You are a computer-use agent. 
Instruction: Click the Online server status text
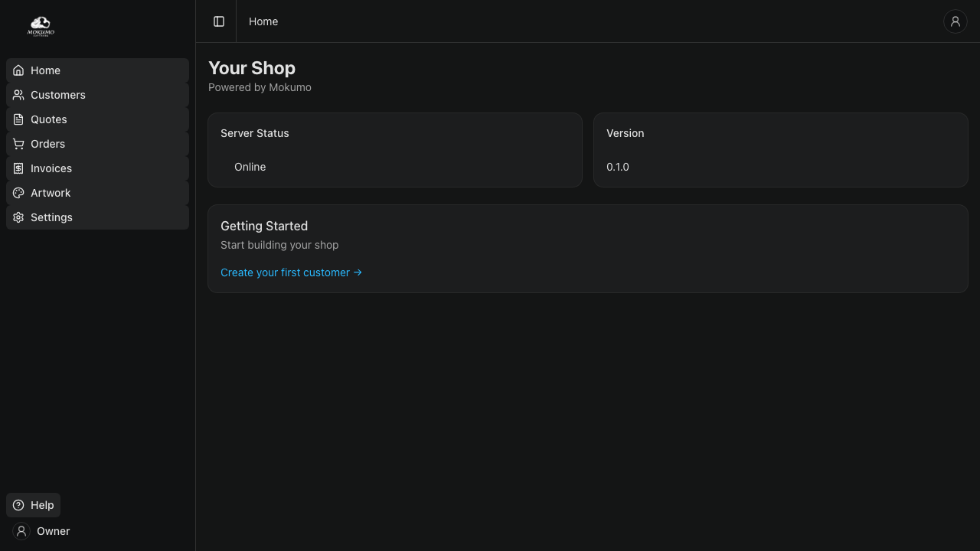(x=250, y=167)
